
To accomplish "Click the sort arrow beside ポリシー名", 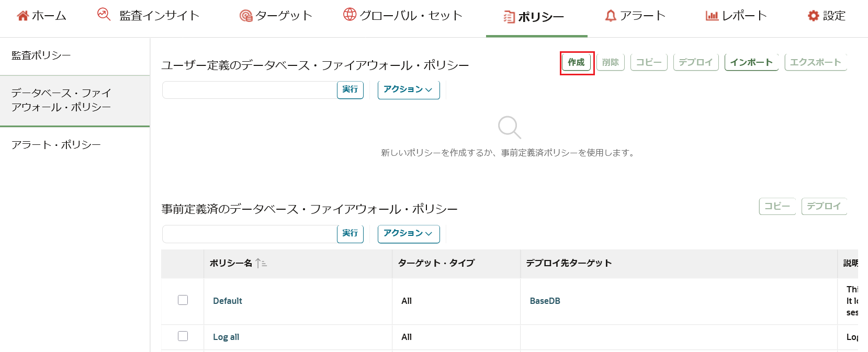I will [261, 263].
